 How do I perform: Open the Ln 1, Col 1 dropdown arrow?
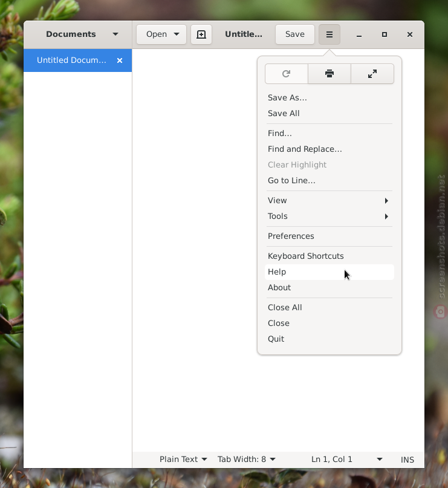[x=380, y=460]
